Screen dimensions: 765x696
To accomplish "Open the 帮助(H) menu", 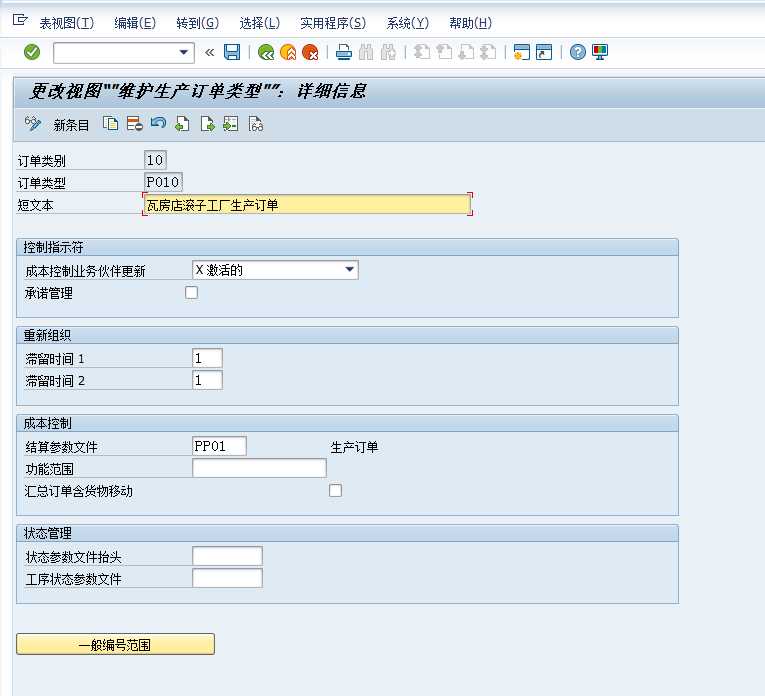I will (x=470, y=23).
